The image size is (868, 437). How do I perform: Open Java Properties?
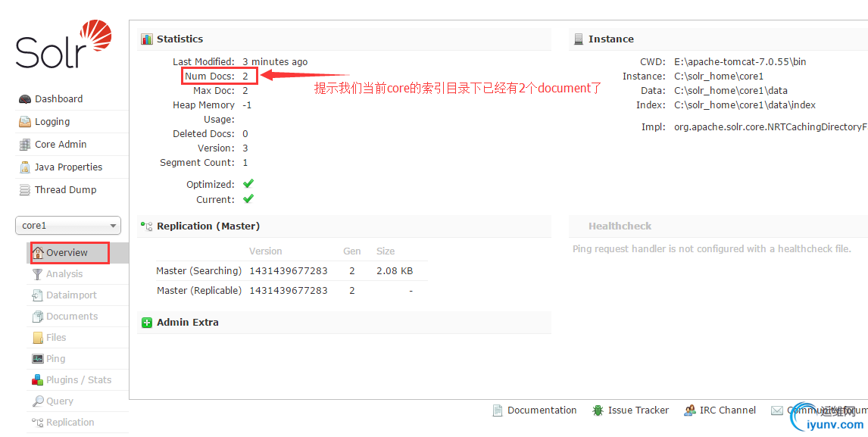point(69,167)
